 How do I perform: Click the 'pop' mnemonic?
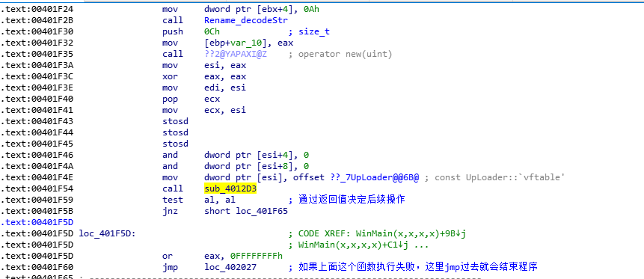coord(170,99)
